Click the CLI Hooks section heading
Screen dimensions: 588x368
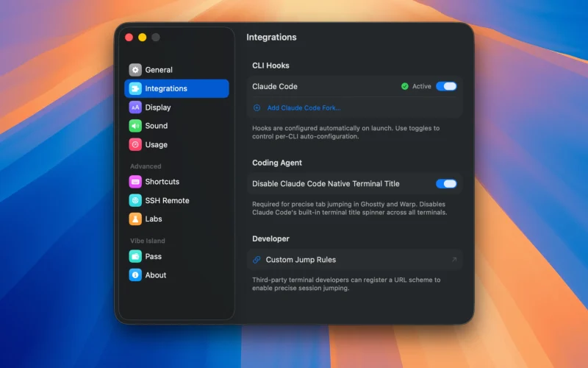pyautogui.click(x=270, y=66)
